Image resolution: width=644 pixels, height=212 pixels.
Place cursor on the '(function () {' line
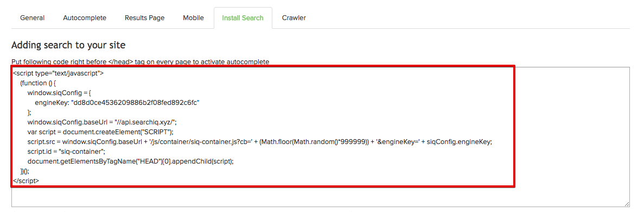click(41, 83)
